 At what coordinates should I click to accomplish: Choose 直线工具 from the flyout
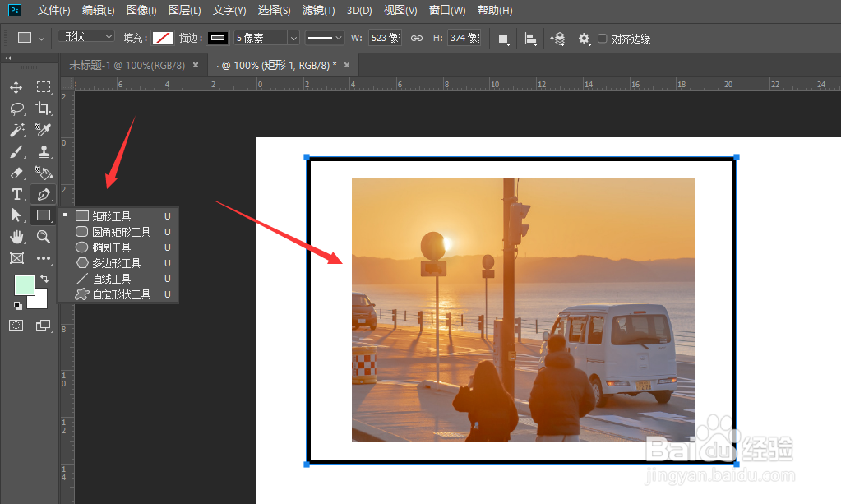point(118,279)
